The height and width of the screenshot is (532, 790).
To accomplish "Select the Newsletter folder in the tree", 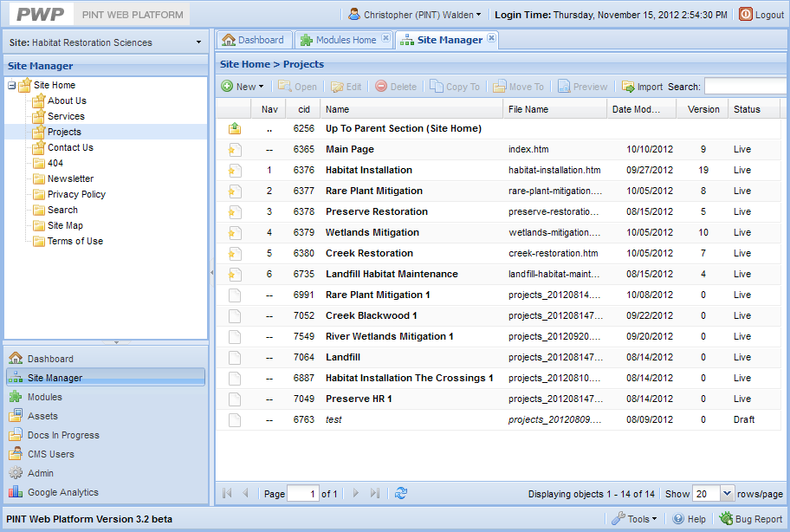I will click(70, 178).
